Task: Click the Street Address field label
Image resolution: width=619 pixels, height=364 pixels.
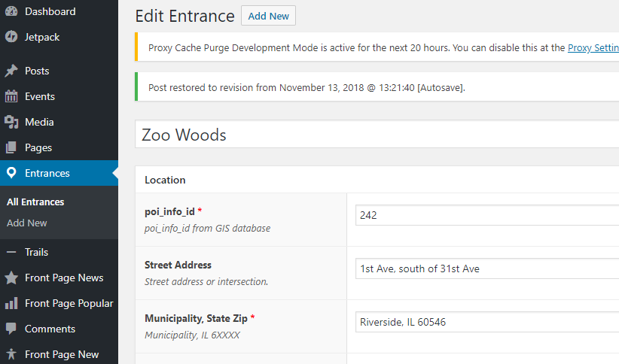Action: click(x=178, y=265)
